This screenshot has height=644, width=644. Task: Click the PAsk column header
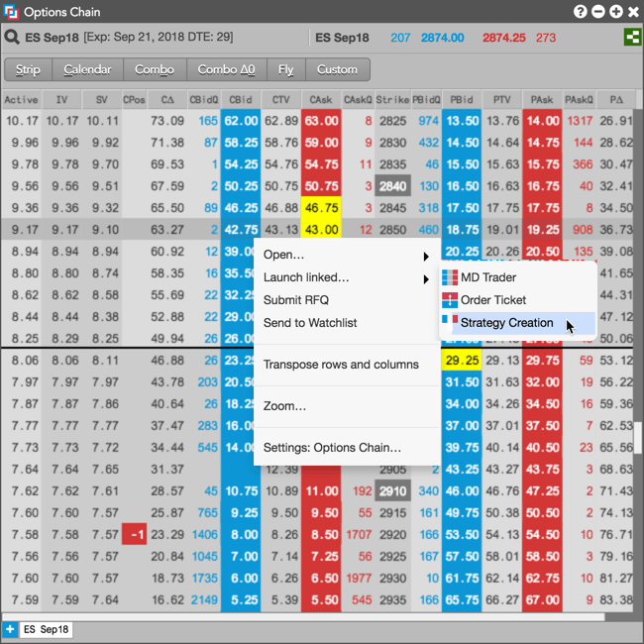(542, 100)
